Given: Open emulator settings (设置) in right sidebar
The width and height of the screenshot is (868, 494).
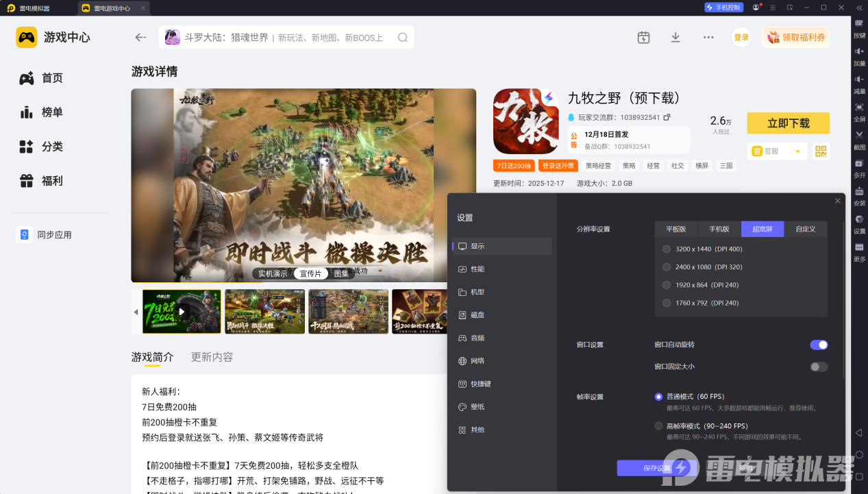Looking at the screenshot, I should 859,219.
